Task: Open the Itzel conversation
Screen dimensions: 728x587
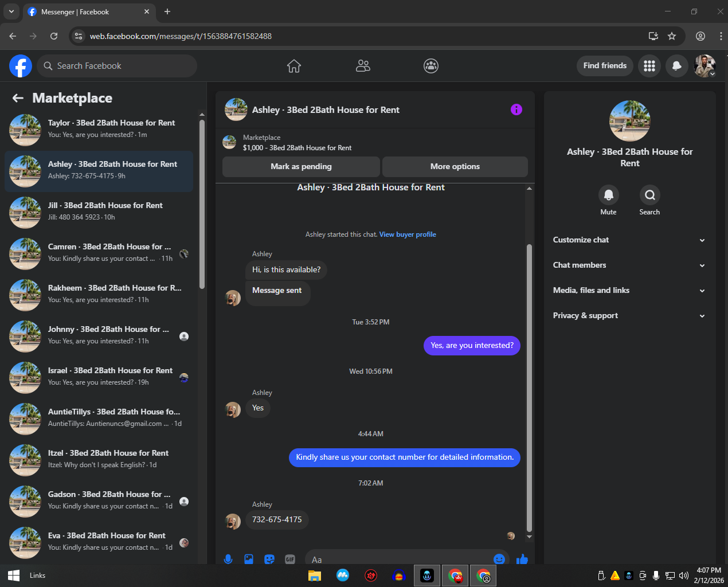Action: (99, 460)
